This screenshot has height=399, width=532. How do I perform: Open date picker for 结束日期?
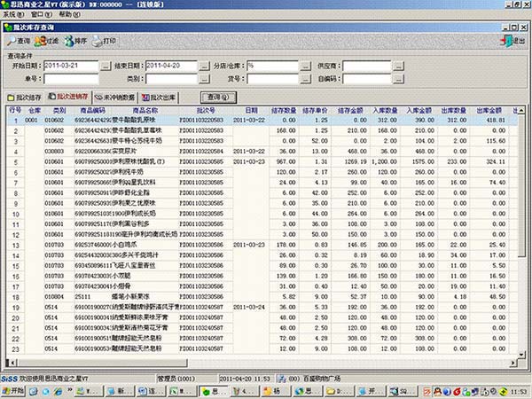204,66
